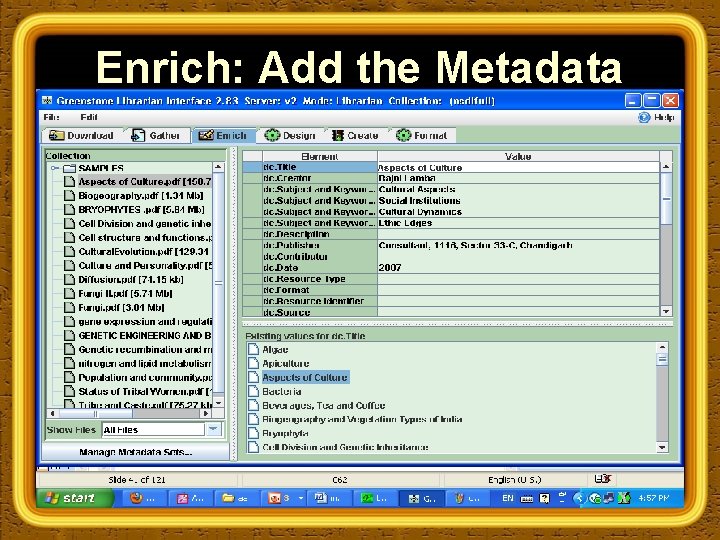Switch to the Gather tab
This screenshot has height=540, width=720.
[156, 135]
